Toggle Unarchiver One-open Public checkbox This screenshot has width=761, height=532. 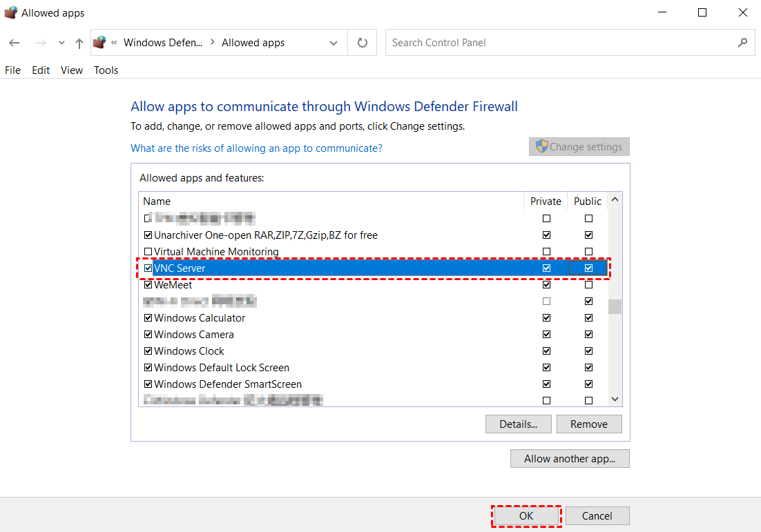(589, 235)
